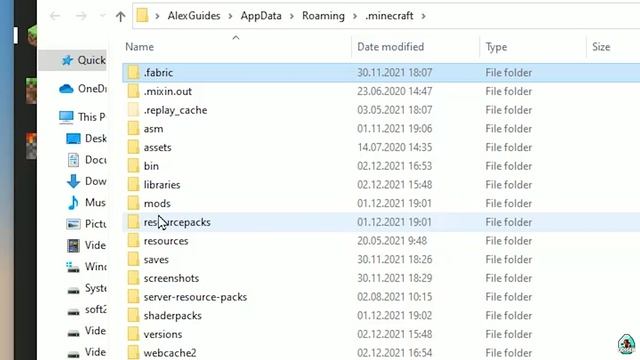Select the assets folder icon
640x360 pixels.
pos(133,147)
